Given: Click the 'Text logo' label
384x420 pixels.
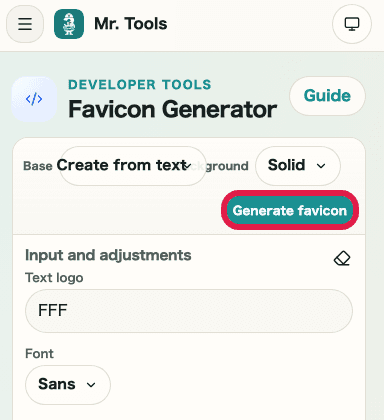Looking at the screenshot, I should click(54, 278).
